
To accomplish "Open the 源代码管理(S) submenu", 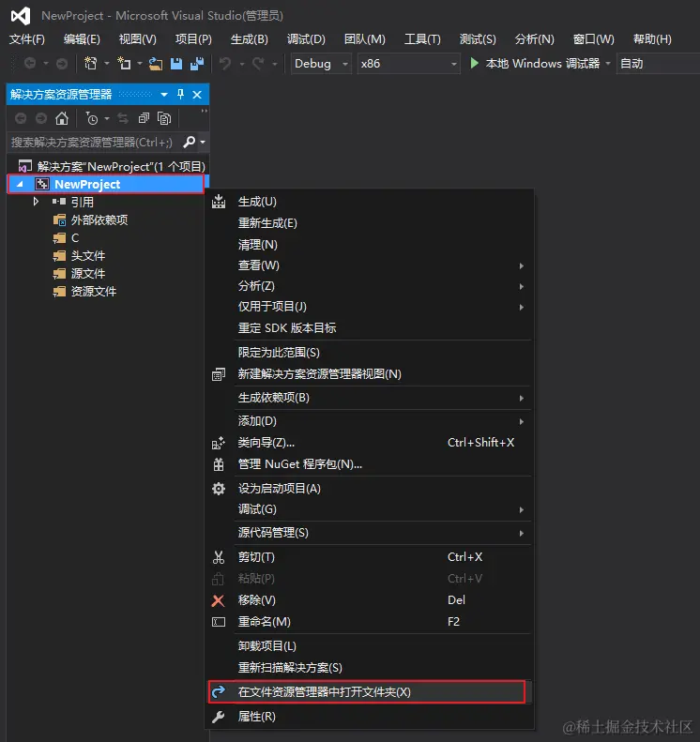I will coord(371,533).
